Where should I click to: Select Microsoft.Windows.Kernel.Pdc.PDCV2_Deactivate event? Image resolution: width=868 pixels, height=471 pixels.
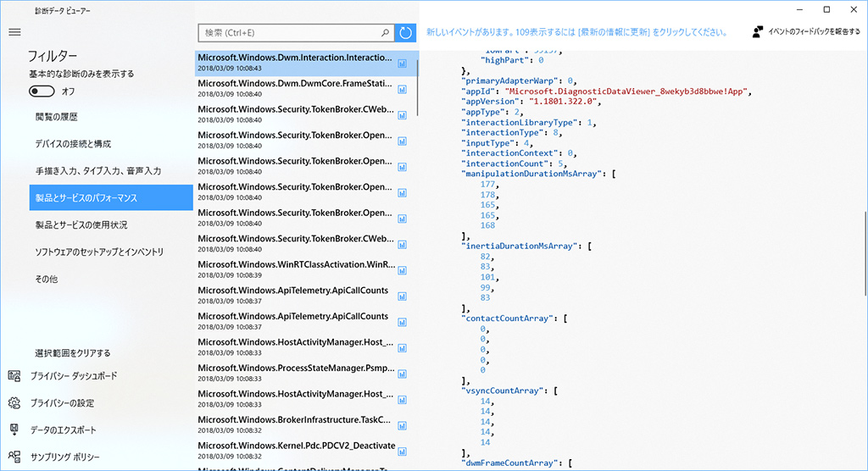[306, 452]
